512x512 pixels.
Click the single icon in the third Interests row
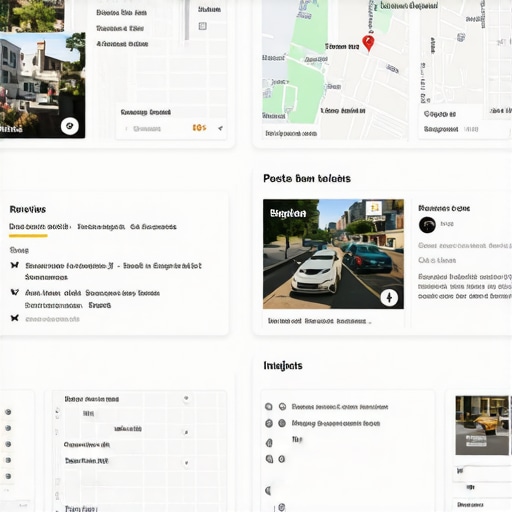[x=269, y=443]
